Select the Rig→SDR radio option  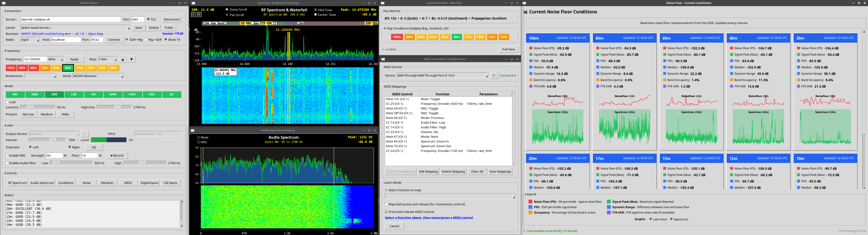pyautogui.click(x=146, y=40)
